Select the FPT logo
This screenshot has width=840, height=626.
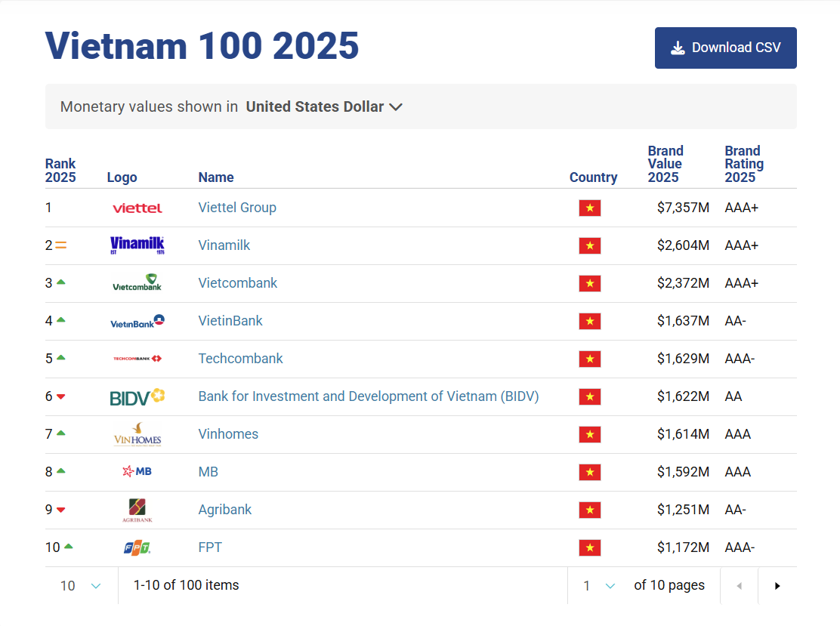pyautogui.click(x=137, y=547)
